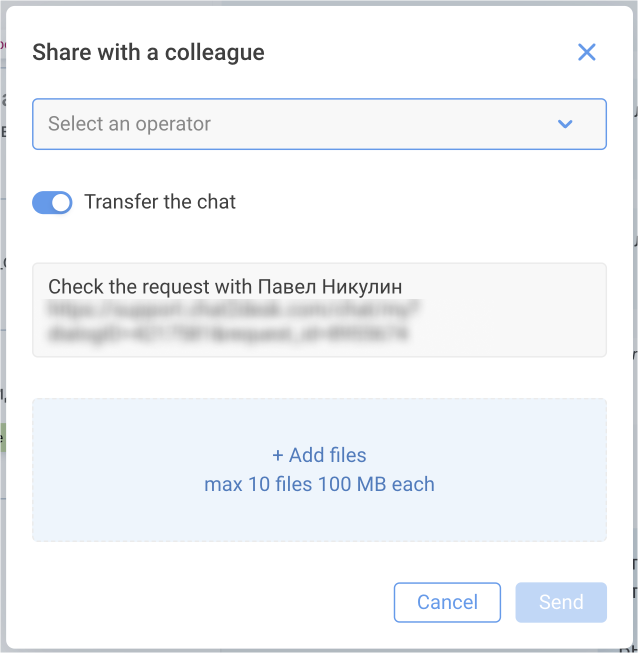This screenshot has width=638, height=653.
Task: Click the Select an operator placeholder text
Action: click(x=130, y=124)
